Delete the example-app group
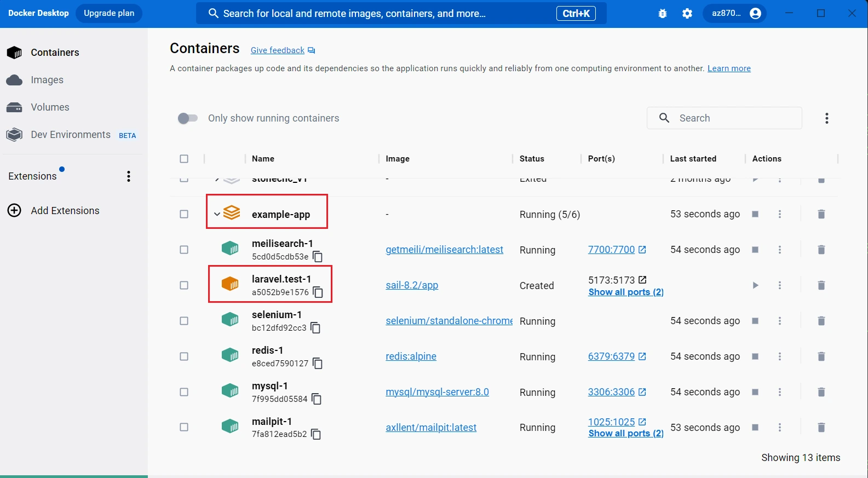 coord(821,214)
